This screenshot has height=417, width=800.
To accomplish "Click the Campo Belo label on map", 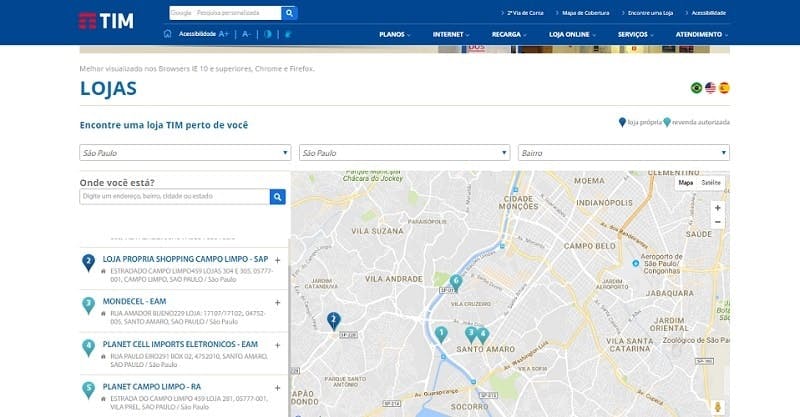I will click(589, 246).
